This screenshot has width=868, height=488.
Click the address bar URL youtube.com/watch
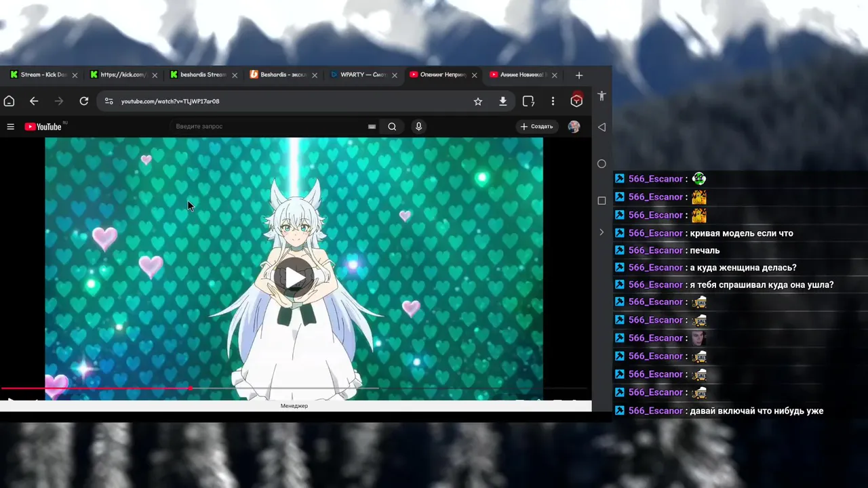point(170,101)
